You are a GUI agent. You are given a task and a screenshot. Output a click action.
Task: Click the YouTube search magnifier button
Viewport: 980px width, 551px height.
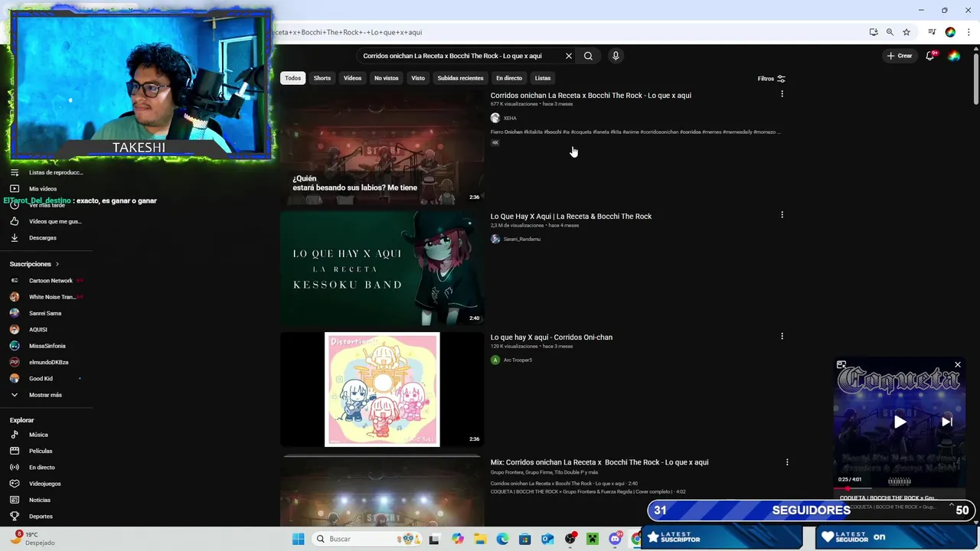pos(588,56)
